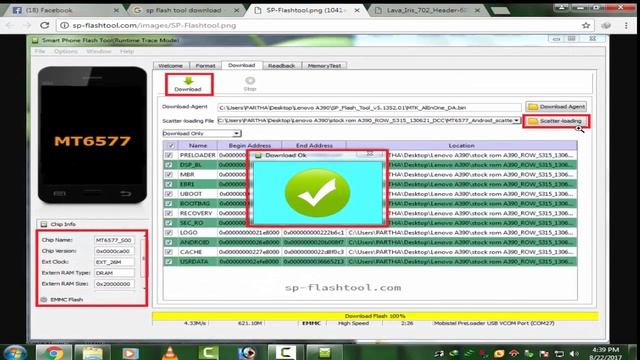Switch to the MemoryTest tab

(324, 66)
